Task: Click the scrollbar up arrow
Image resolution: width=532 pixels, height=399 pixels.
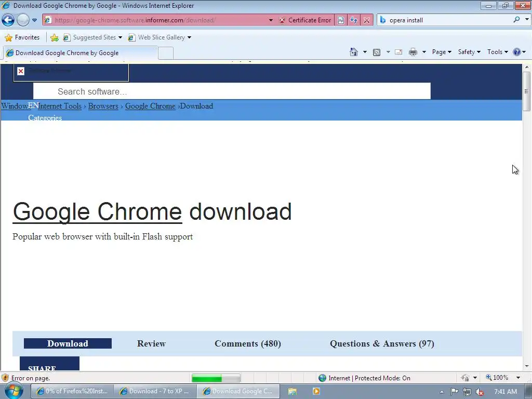Action: (x=527, y=67)
